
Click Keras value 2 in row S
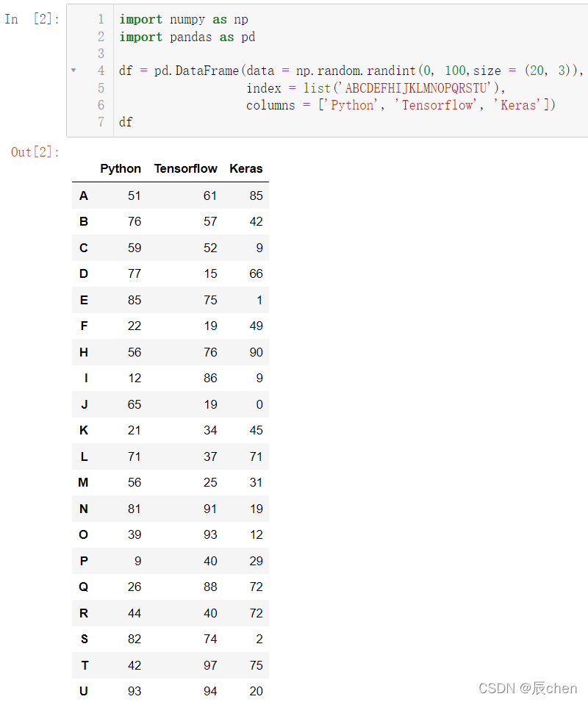click(x=259, y=640)
